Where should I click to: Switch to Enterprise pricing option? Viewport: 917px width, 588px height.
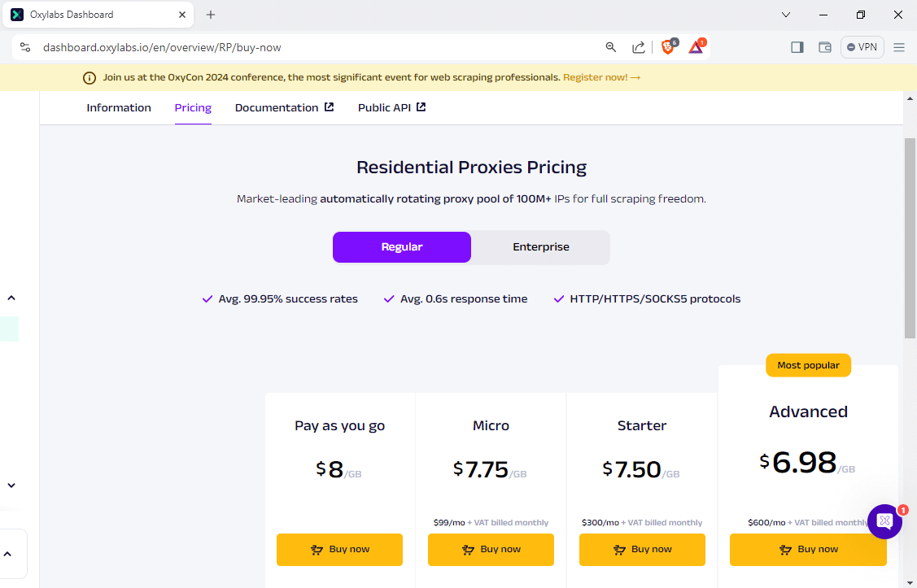point(541,247)
